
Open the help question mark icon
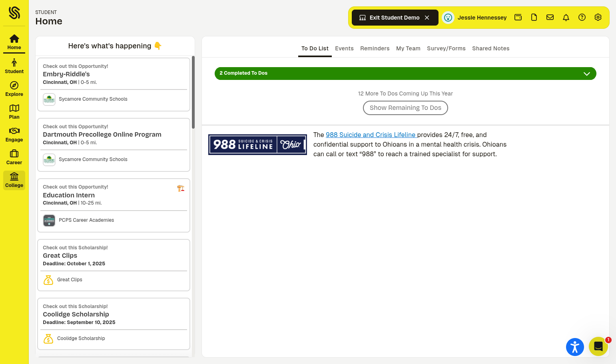pyautogui.click(x=582, y=17)
